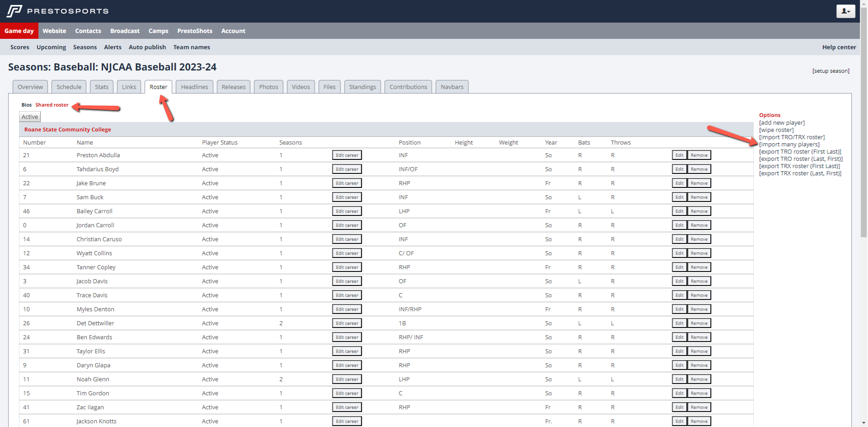Open the user account menu icon
This screenshot has width=868, height=427.
tap(845, 11)
